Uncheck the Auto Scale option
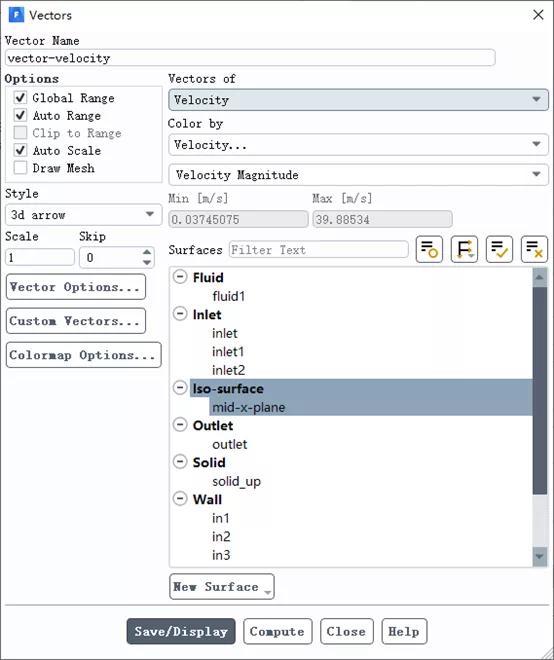The image size is (554, 660). 20,150
